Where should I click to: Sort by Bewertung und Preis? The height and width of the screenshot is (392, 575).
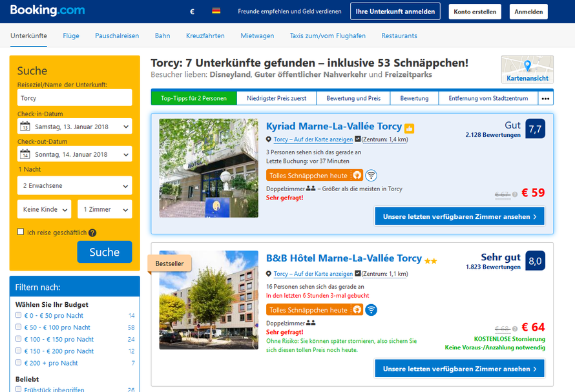(353, 98)
